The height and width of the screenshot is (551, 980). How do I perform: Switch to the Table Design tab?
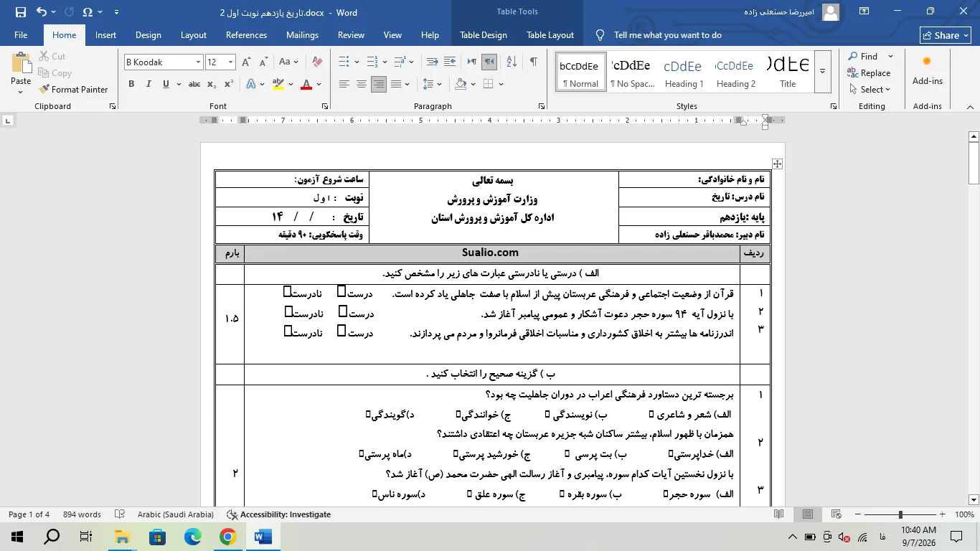484,35
